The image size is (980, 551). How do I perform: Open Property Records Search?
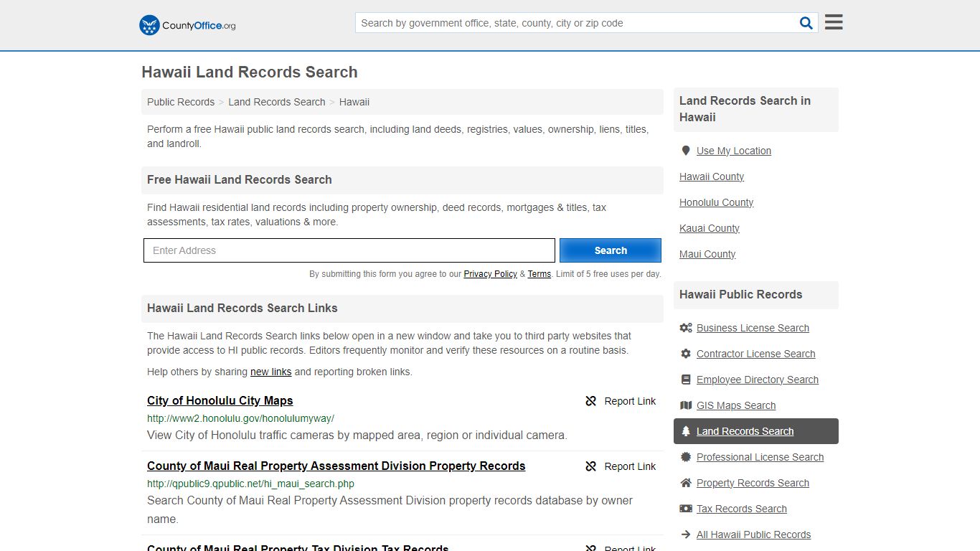(x=753, y=483)
